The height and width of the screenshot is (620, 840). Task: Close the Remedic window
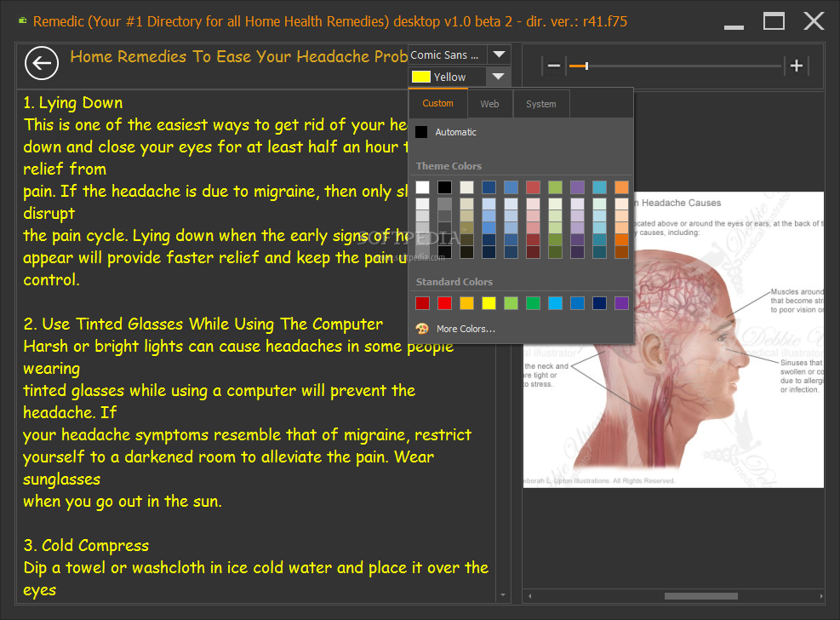point(814,21)
